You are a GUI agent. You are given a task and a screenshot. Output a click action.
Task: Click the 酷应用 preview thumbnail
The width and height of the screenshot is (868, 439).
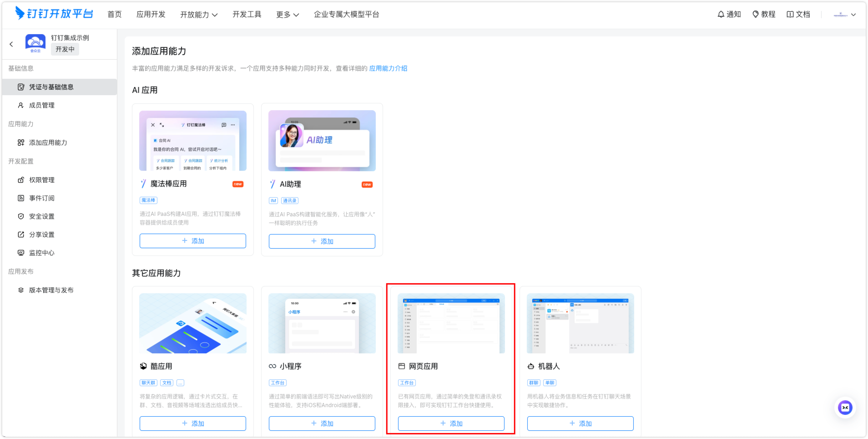[193, 323]
